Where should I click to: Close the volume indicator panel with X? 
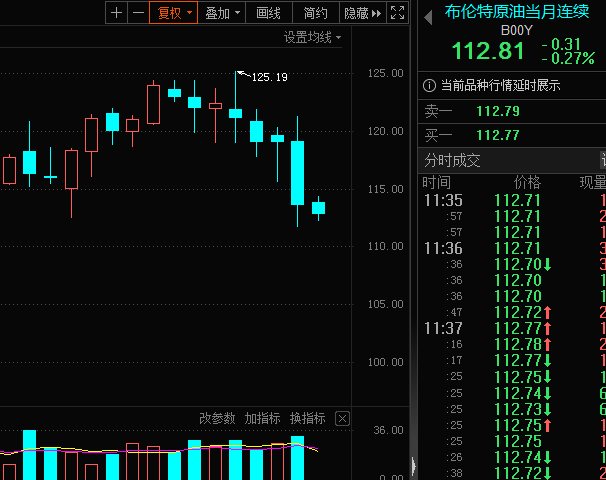tap(342, 418)
